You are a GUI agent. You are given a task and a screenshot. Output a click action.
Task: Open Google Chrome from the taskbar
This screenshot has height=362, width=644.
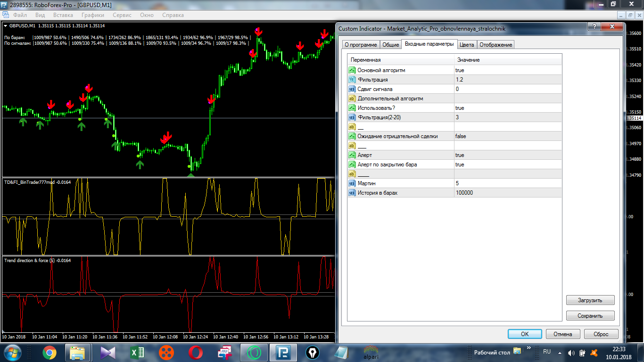(49, 352)
